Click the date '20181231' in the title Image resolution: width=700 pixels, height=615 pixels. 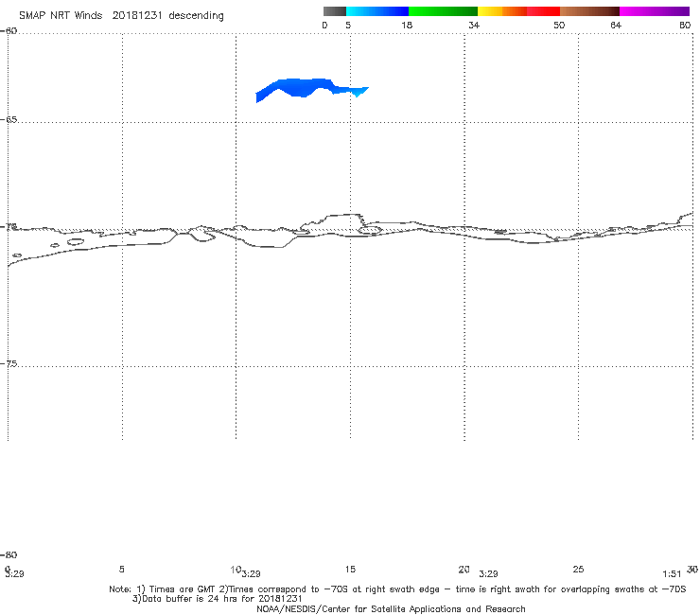coord(136,16)
